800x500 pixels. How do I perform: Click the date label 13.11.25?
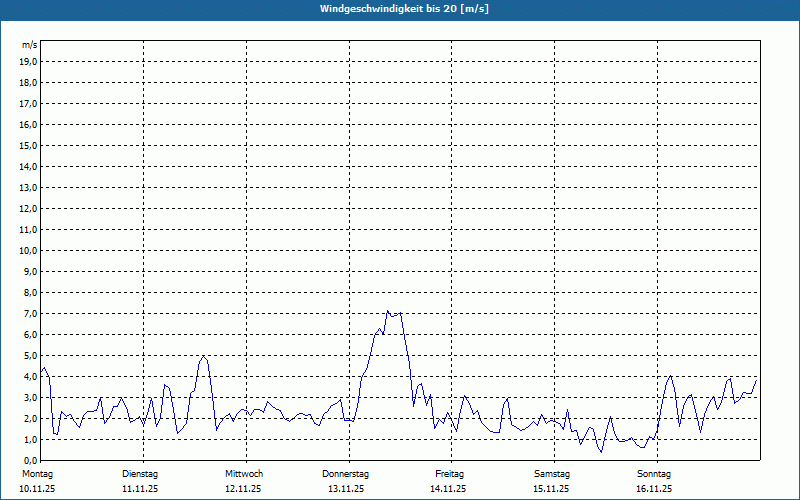tap(346, 489)
